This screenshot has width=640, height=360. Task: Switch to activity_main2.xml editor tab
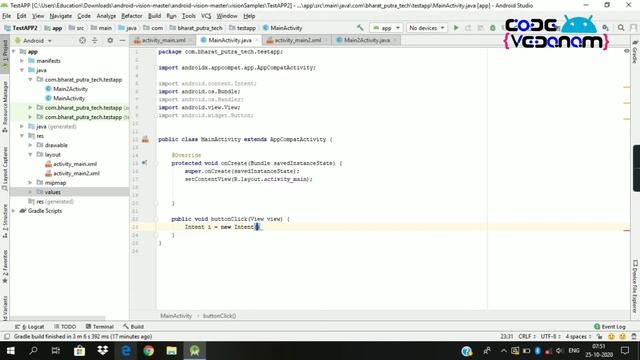pos(297,40)
